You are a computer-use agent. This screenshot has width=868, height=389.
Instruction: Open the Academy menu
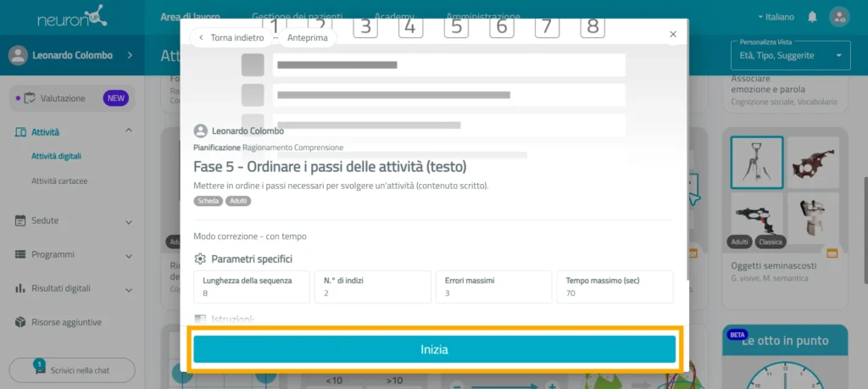(x=393, y=17)
